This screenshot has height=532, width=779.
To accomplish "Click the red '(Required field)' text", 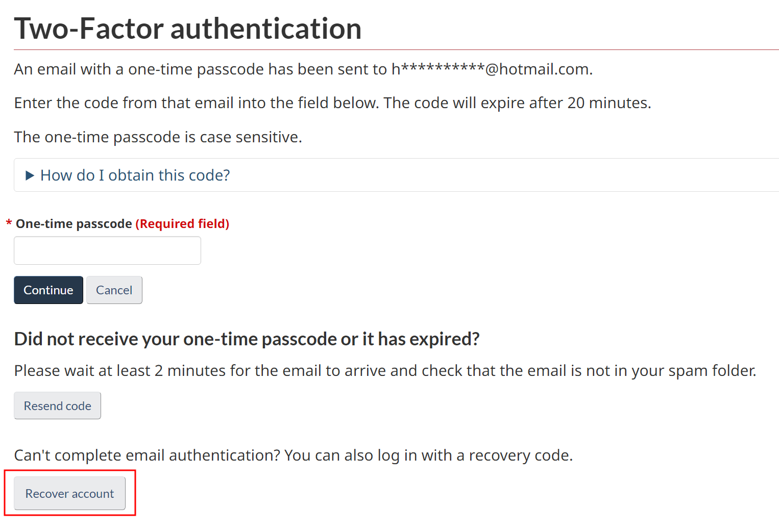I will coord(182,224).
